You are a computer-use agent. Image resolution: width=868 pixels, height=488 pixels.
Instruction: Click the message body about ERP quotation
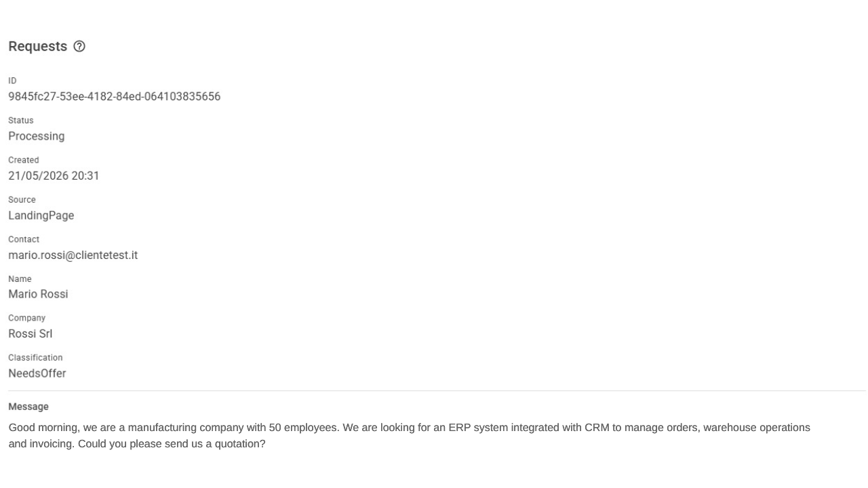coord(409,436)
